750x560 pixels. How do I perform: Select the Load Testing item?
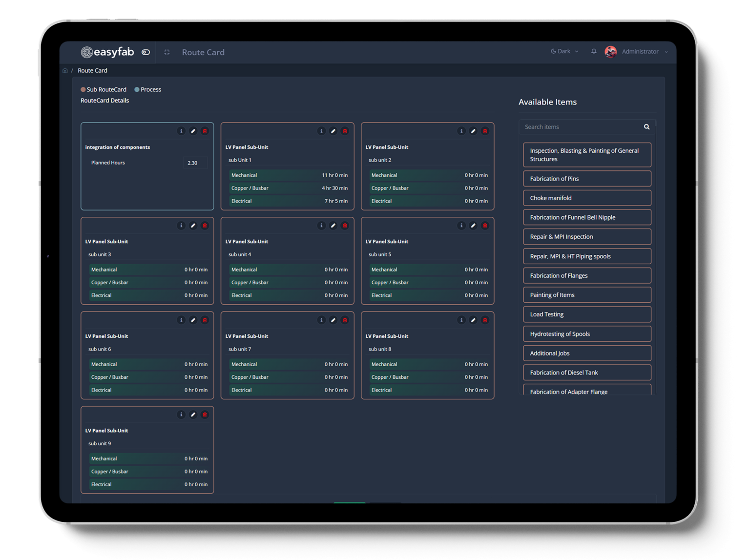pos(587,314)
